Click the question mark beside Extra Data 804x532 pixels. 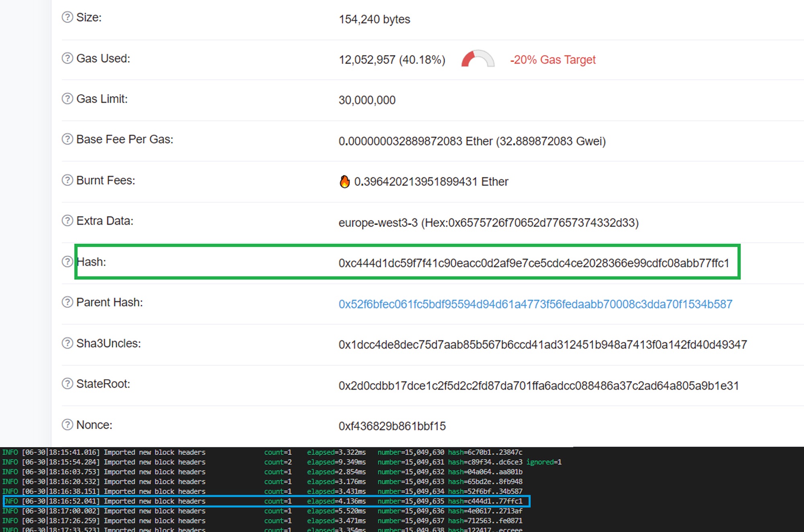[x=67, y=221]
